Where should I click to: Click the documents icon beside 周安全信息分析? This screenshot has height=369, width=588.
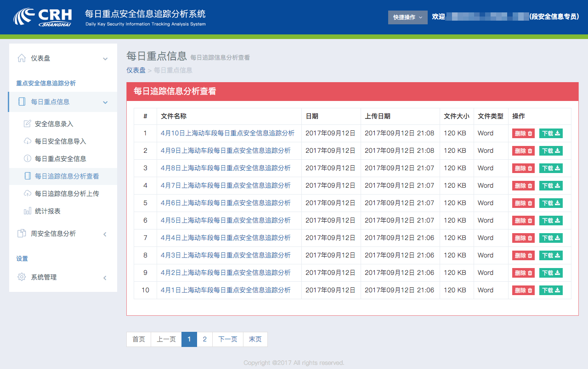point(22,234)
